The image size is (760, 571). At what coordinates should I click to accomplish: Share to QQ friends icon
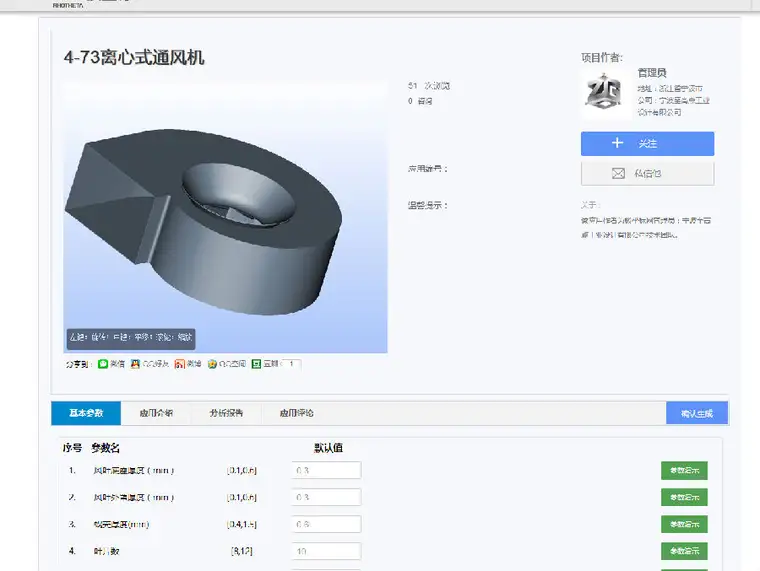135,364
